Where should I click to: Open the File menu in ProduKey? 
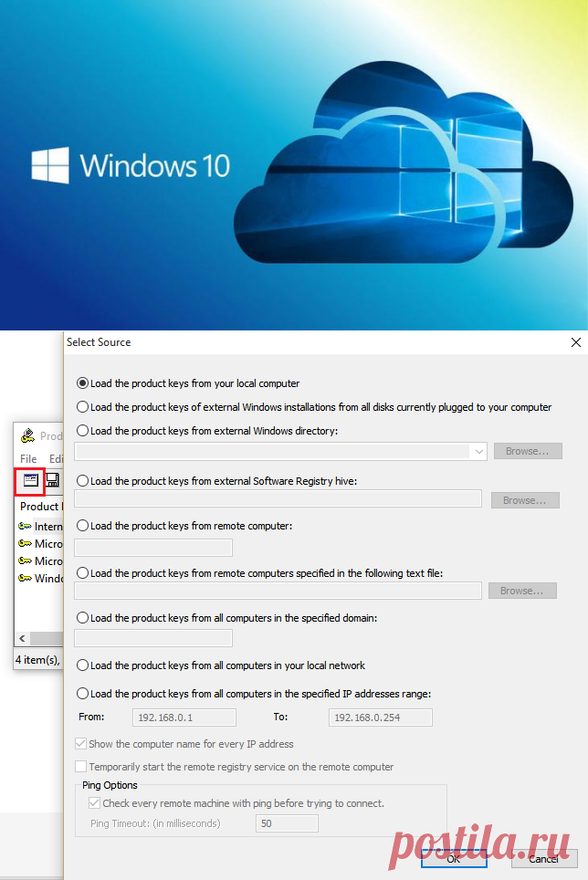click(x=28, y=458)
